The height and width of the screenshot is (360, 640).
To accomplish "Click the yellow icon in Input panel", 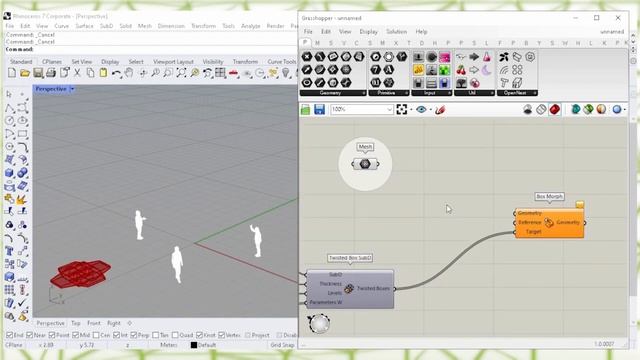I will [x=418, y=70].
